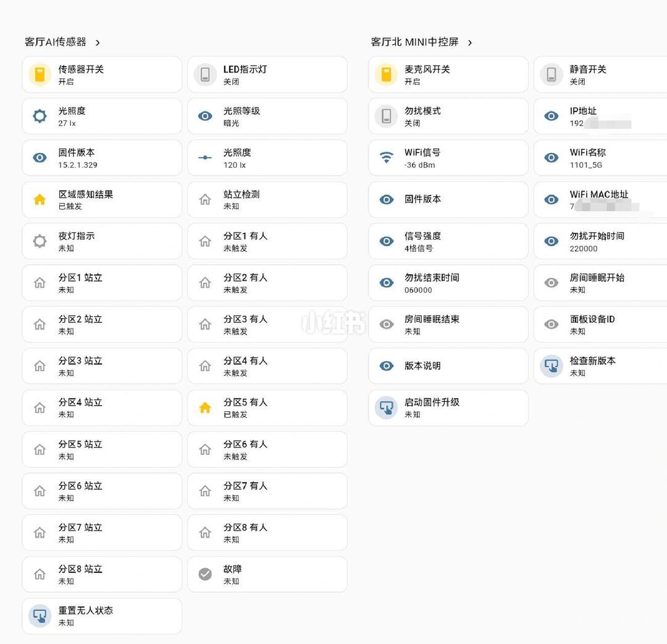Open the 夜灯指示 未知 text
The width and height of the screenshot is (667, 644).
point(77,241)
